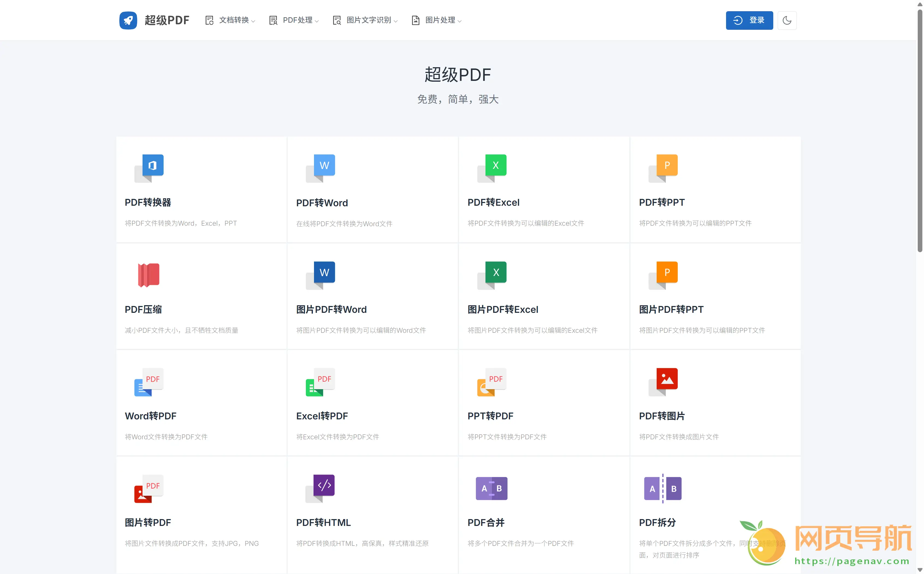The height and width of the screenshot is (574, 924).
Task: Click the 超级PDF rocket logo
Action: (x=128, y=20)
